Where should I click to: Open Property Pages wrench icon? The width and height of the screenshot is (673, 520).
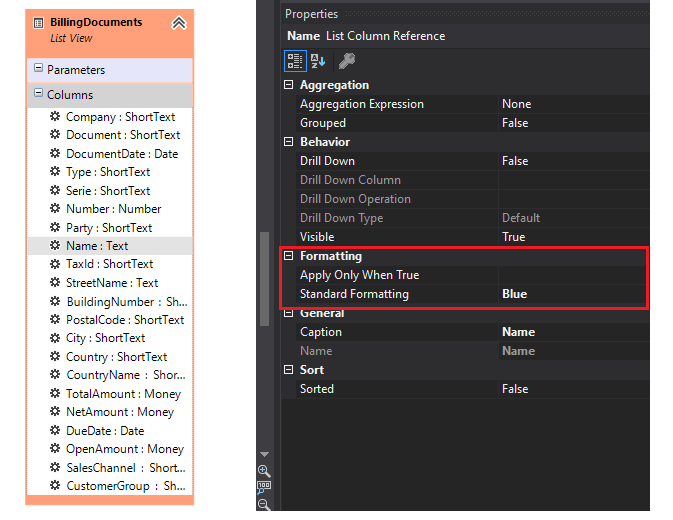(347, 60)
